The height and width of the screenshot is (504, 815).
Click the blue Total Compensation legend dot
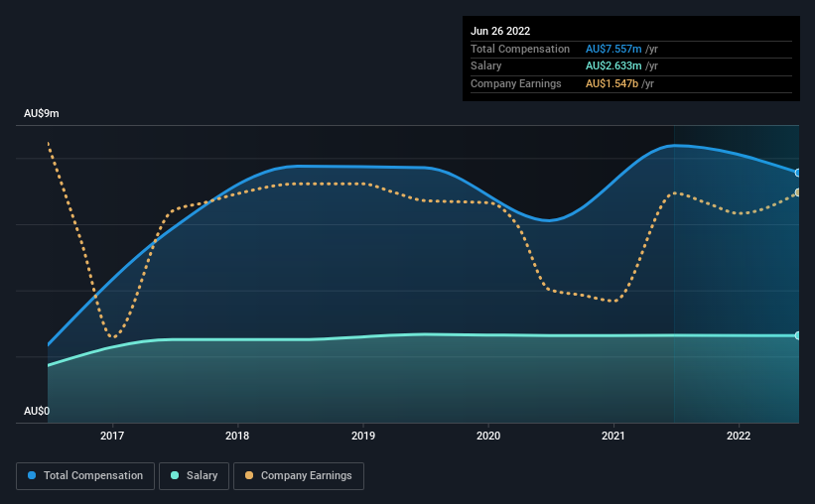[32, 475]
